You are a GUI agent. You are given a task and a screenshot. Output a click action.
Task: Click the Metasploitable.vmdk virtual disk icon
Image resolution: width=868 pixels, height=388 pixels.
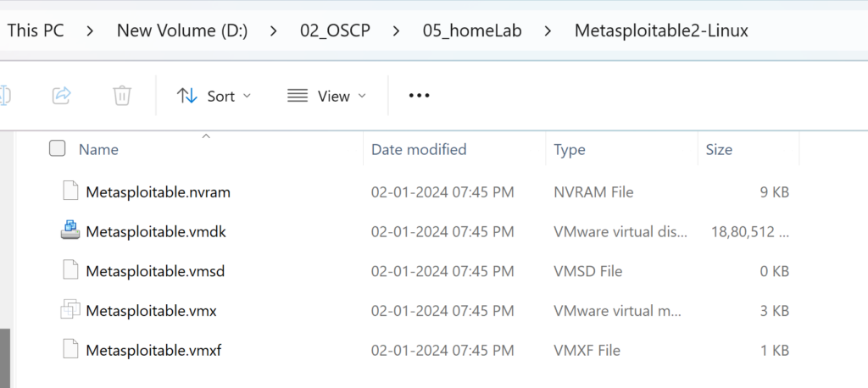(x=70, y=230)
